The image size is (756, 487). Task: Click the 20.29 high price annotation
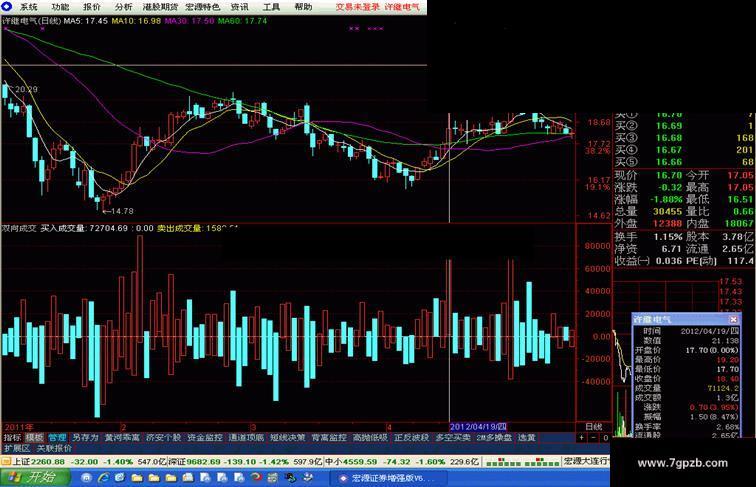(x=26, y=89)
